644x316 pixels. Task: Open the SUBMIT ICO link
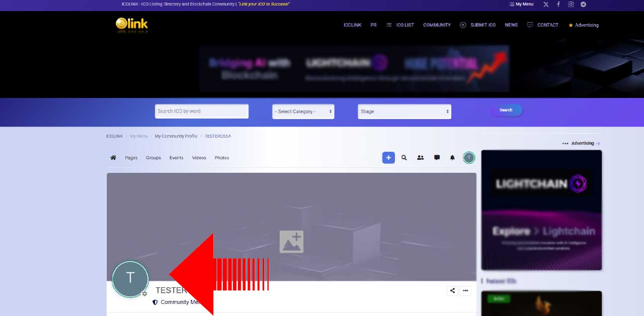pos(482,25)
